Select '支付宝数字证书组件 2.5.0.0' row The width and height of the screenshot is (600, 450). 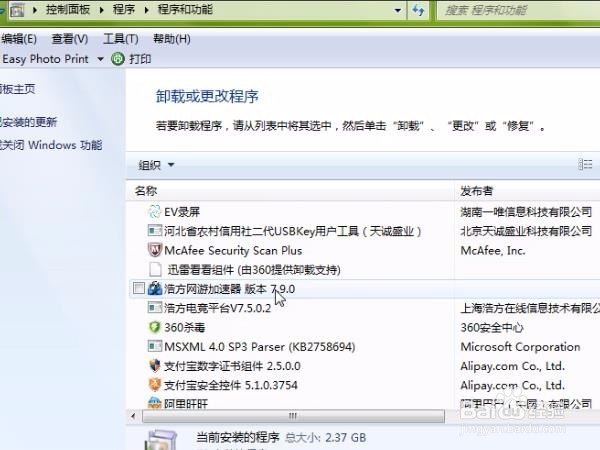tap(232, 366)
